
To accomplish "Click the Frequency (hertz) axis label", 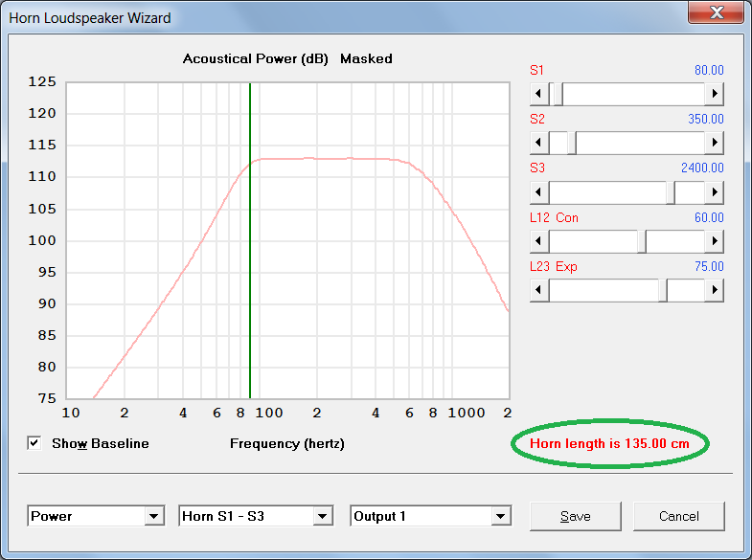I will [287, 443].
